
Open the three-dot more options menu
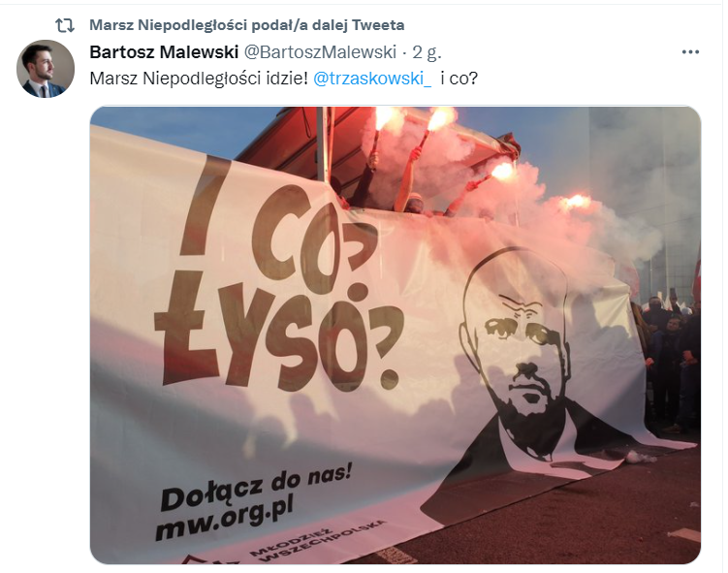pyautogui.click(x=690, y=52)
